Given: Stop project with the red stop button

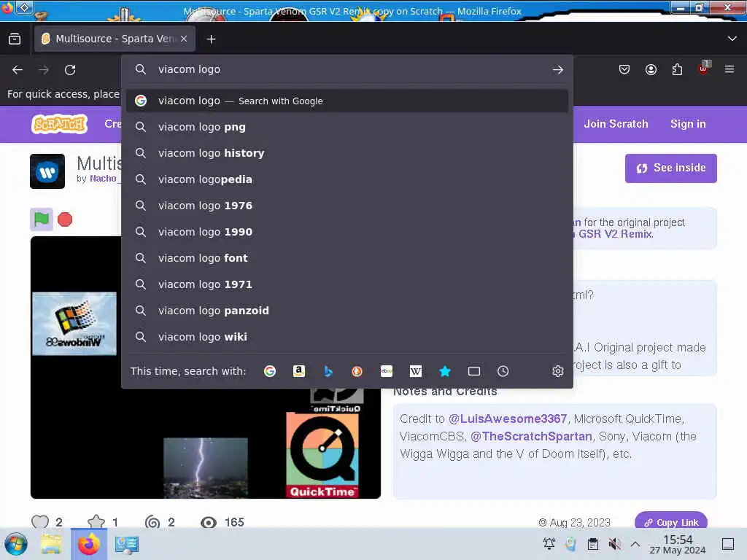Looking at the screenshot, I should (x=65, y=219).
